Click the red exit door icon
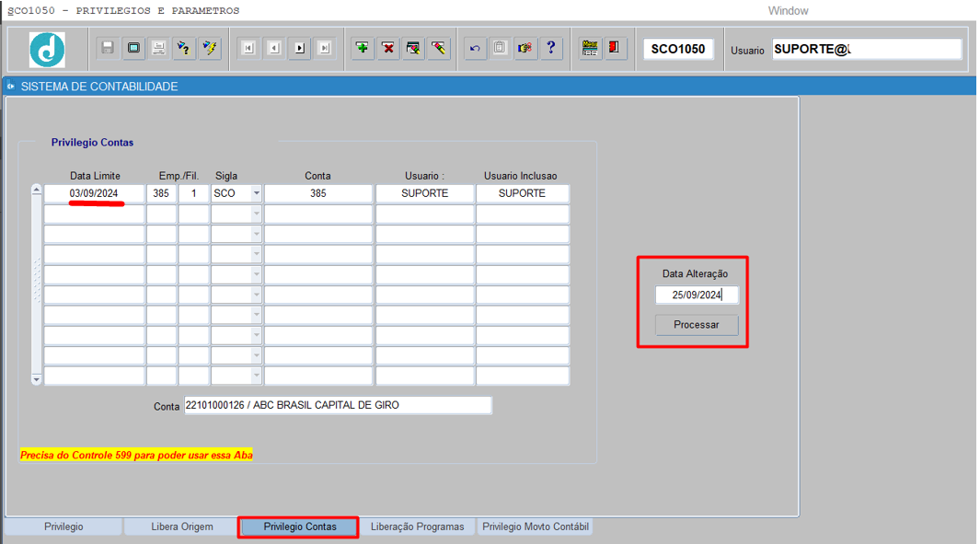The width and height of the screenshot is (980, 544). click(615, 48)
